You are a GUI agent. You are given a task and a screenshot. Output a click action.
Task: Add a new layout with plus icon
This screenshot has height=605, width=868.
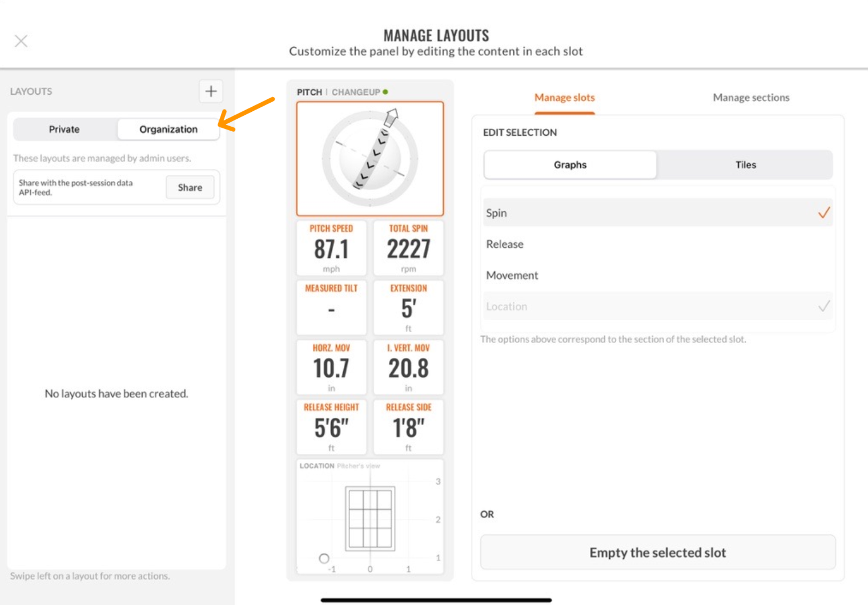211,91
